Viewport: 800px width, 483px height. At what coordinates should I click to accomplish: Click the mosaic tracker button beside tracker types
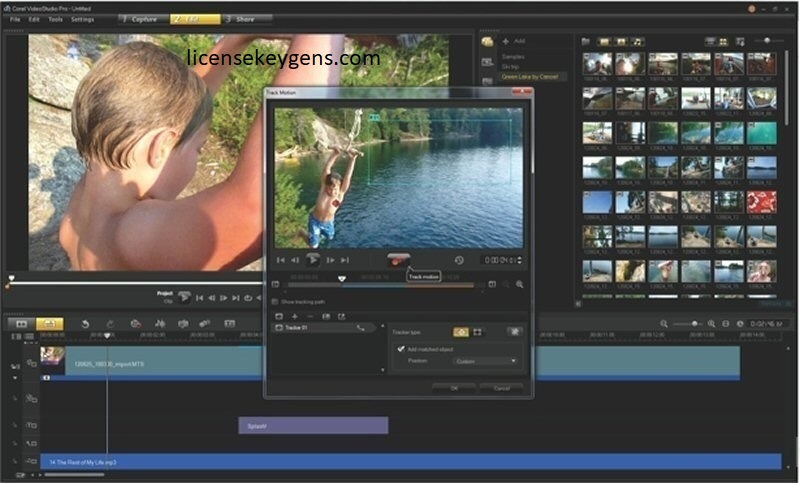(x=515, y=332)
